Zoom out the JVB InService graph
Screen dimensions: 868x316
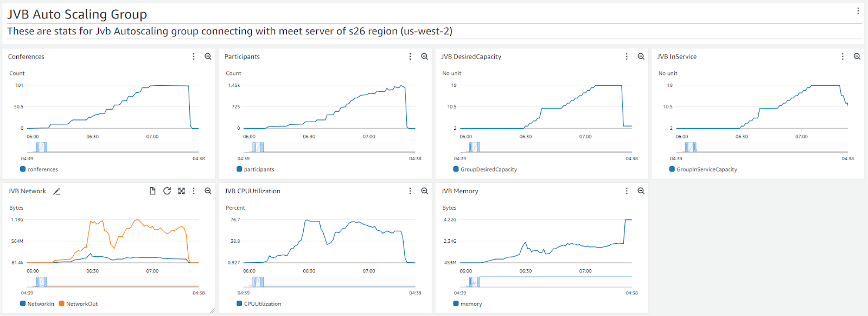(857, 56)
